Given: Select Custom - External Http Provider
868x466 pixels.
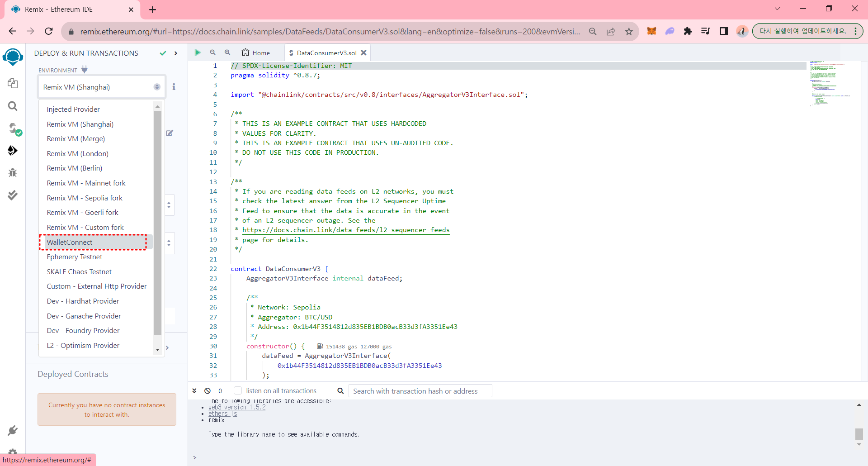Looking at the screenshot, I should coord(97,286).
